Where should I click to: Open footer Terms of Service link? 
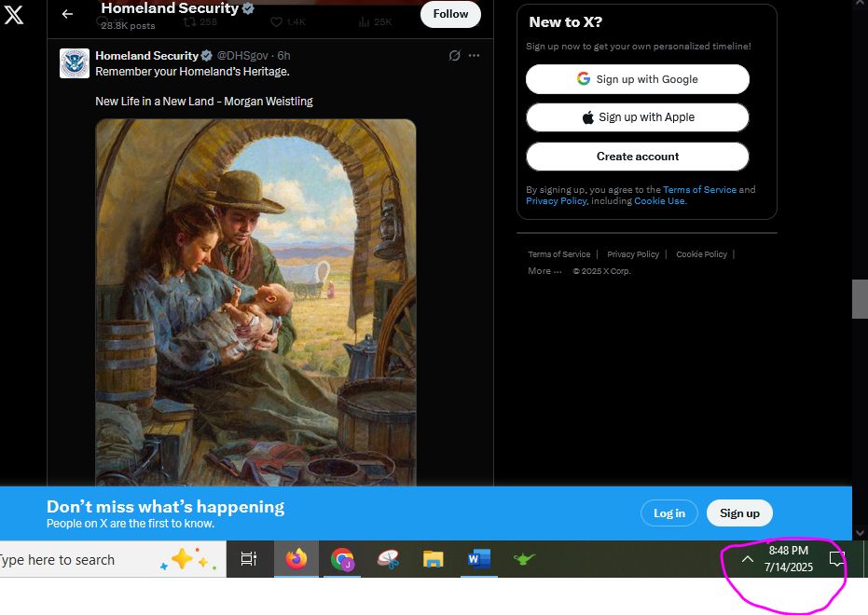(x=559, y=254)
